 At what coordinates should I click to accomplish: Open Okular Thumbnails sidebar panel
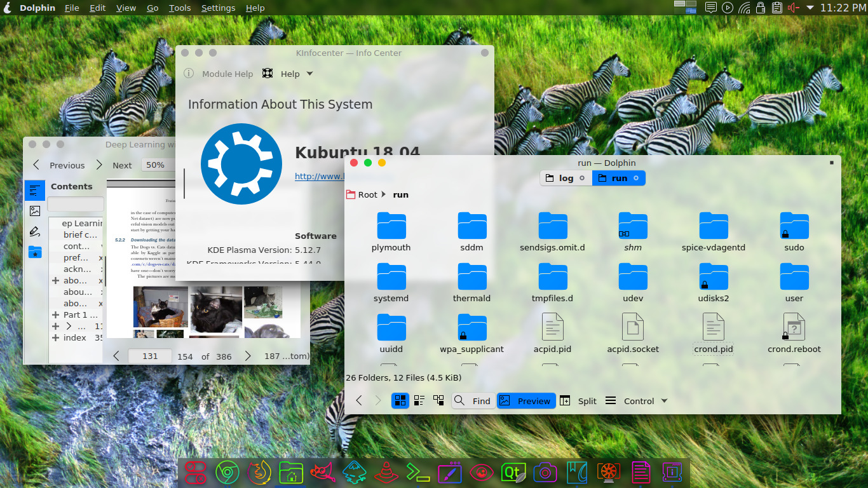click(35, 211)
